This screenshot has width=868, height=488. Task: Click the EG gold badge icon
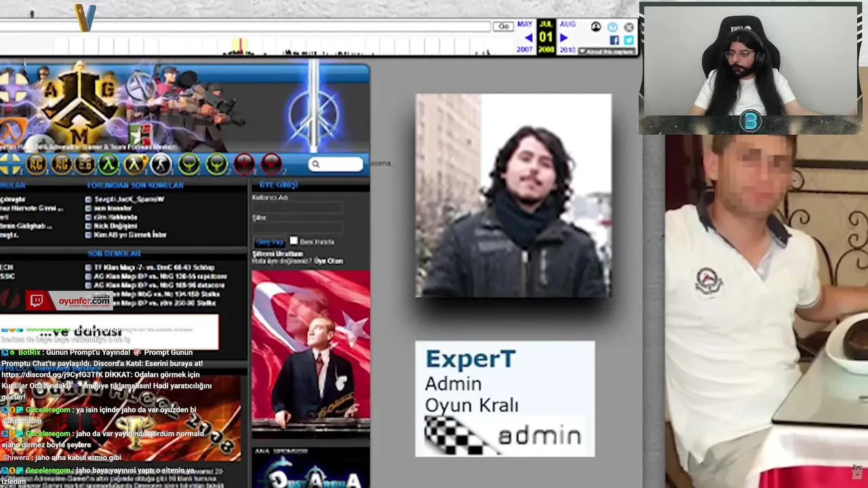[x=85, y=163]
